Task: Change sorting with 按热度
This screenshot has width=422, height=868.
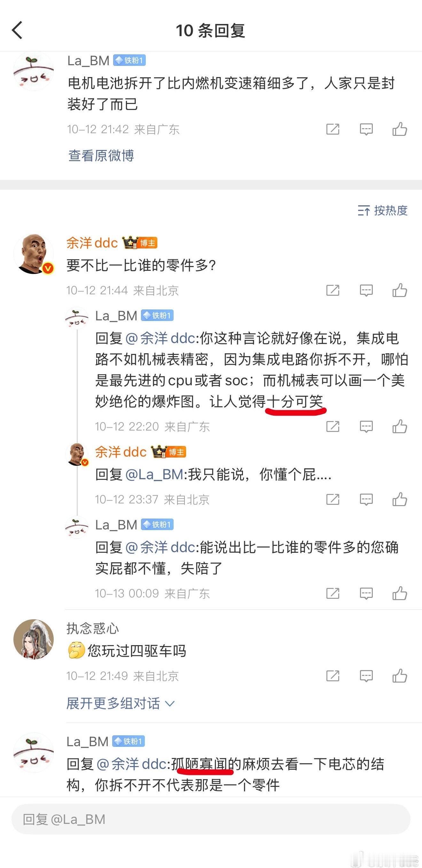Action: [x=383, y=211]
